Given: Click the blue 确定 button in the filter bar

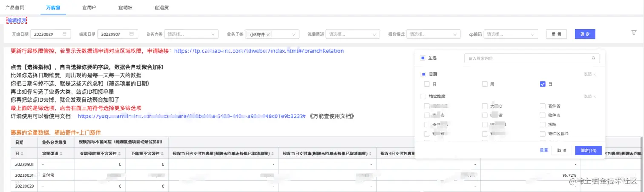Looking at the screenshot, I should pyautogui.click(x=585, y=34).
